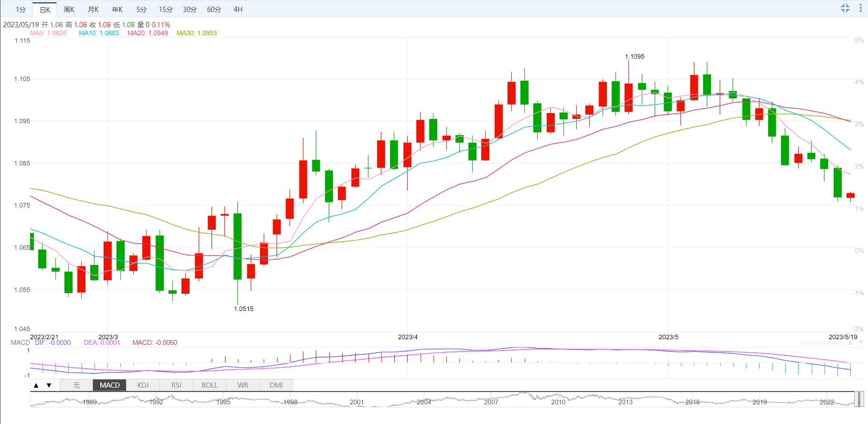Select the 无 (none) indicator option
Screen dimensions: 868x424
[76, 385]
